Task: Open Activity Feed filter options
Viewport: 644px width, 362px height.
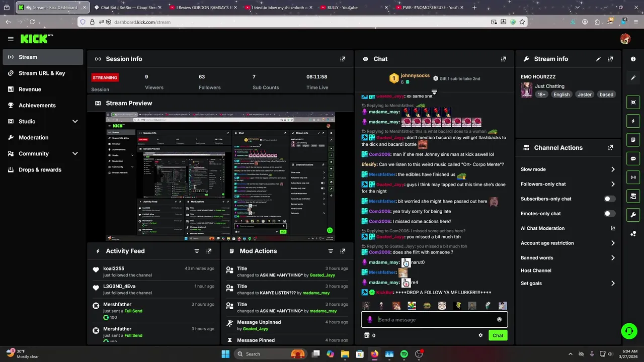Action: coord(197,251)
